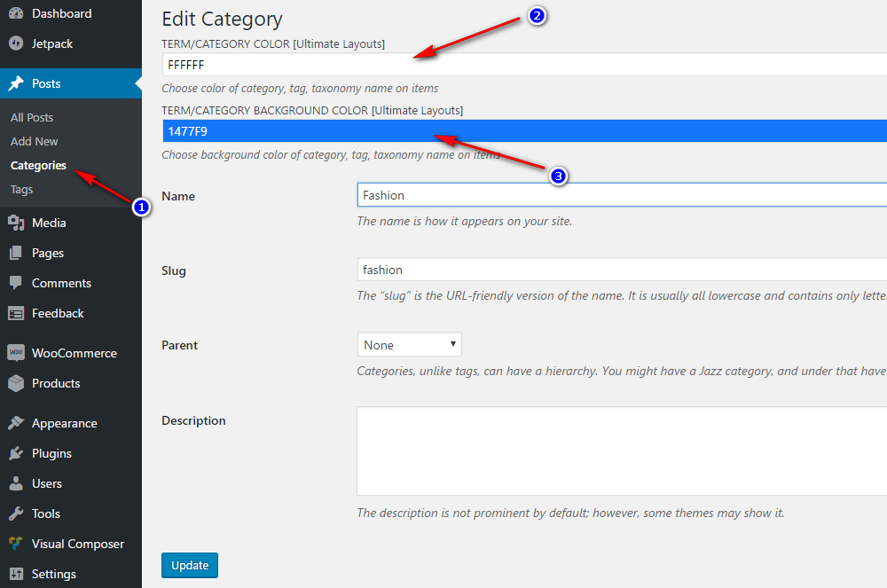Screen dimensions: 887x588
Task: Click the Appearance paintbrush icon
Action: 16,423
